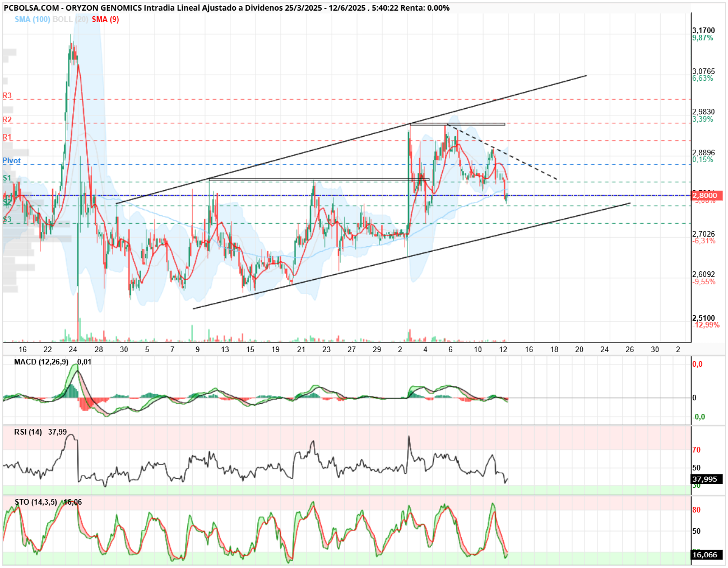Click the 50 label on STO scale
This screenshot has height=568, width=728.
697,532
